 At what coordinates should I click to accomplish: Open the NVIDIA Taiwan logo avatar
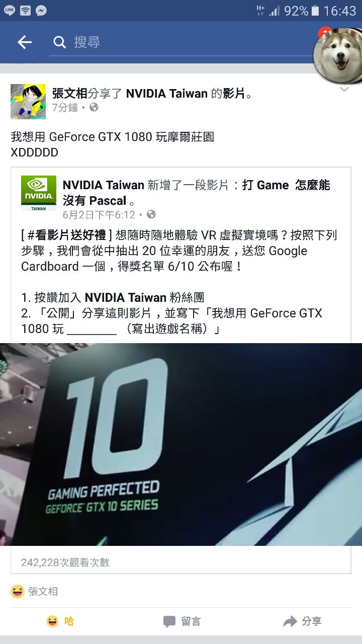click(x=39, y=193)
